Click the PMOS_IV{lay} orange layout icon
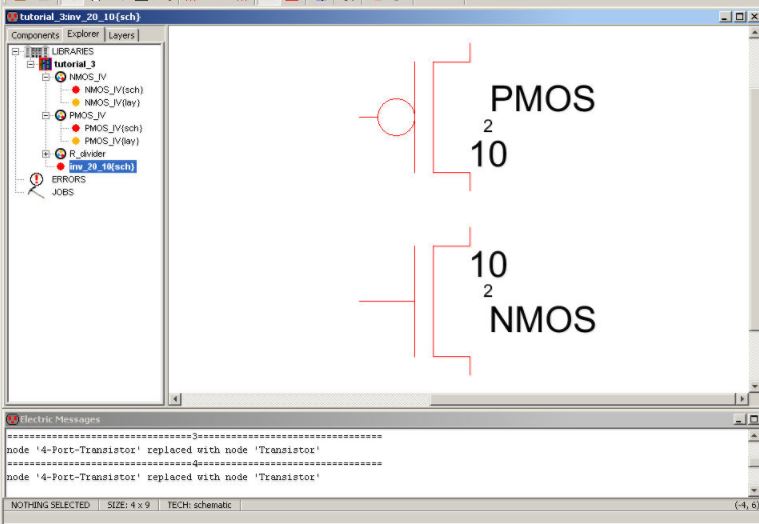759x524 pixels. tap(75, 141)
